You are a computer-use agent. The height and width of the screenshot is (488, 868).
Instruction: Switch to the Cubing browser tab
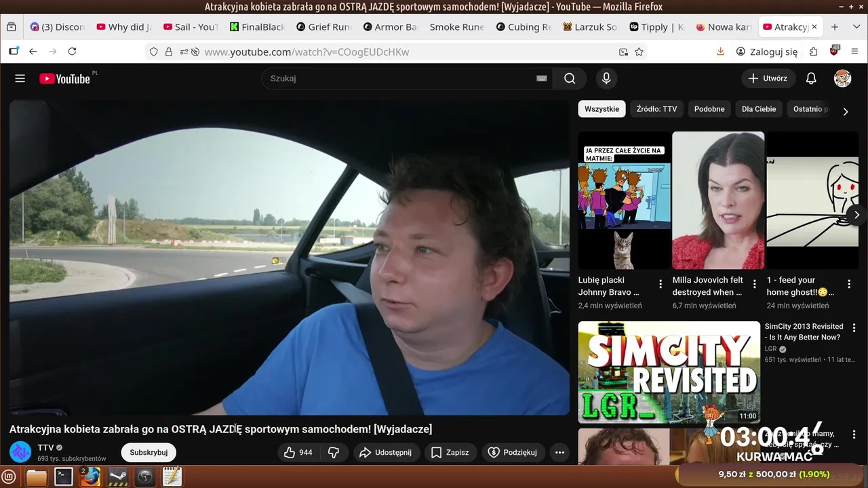click(x=524, y=27)
